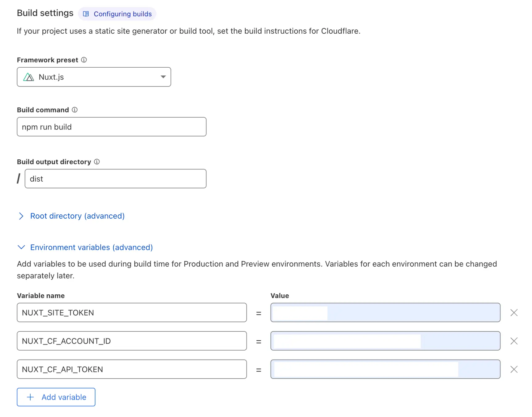The height and width of the screenshot is (417, 532).
Task: Focus the Build command input field
Action: coord(112,127)
